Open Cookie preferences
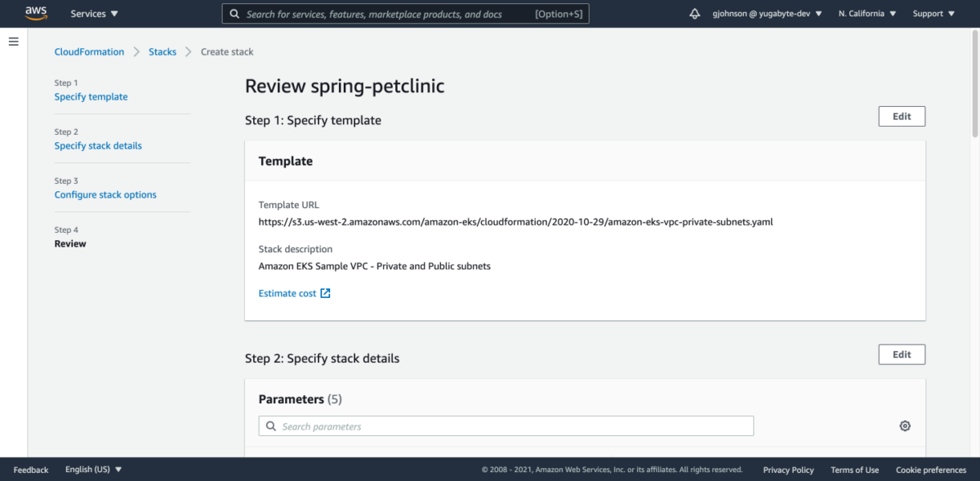Image resolution: width=980 pixels, height=481 pixels. 930,470
